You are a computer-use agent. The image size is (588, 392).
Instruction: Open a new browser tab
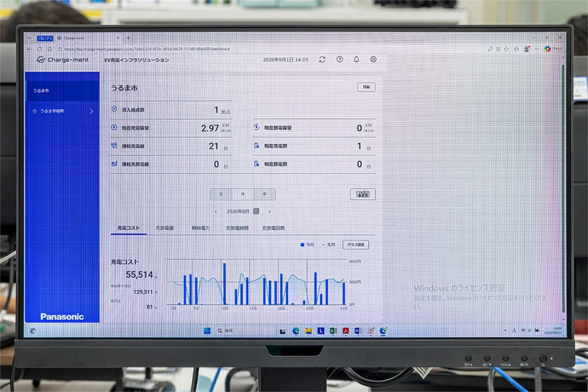pos(128,38)
